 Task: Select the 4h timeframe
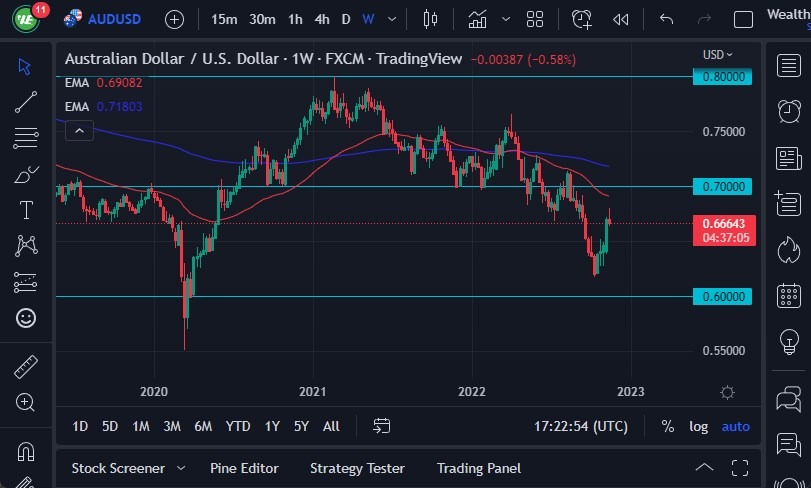tap(321, 19)
